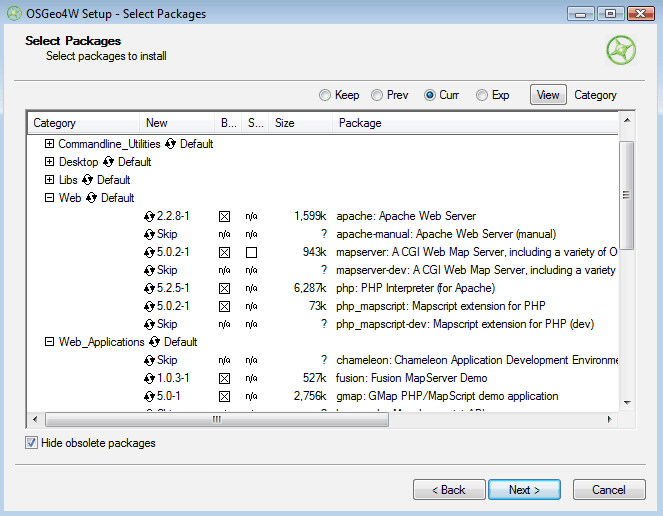663x516 pixels.
Task: Click the scroll left arrow
Action: pyautogui.click(x=36, y=419)
